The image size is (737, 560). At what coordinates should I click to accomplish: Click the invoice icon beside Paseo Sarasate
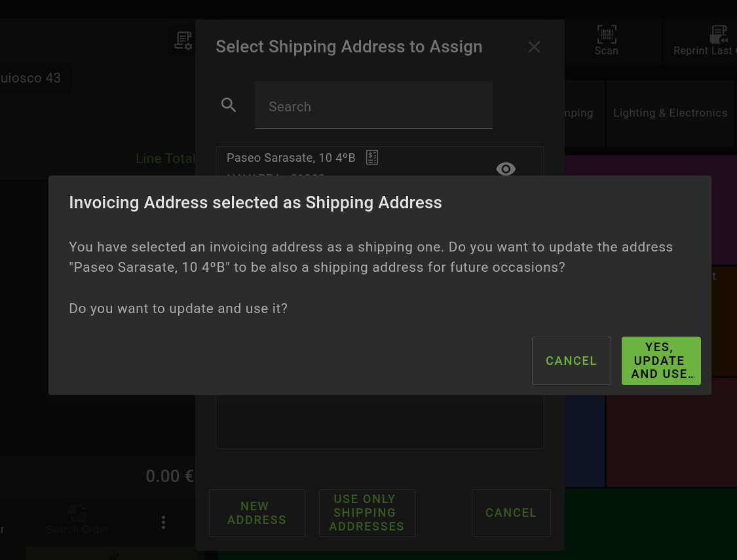click(x=372, y=157)
